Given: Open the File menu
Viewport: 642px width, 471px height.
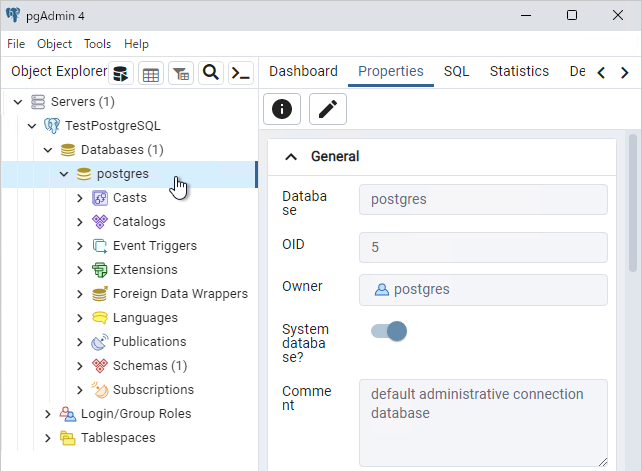Looking at the screenshot, I should (16, 44).
